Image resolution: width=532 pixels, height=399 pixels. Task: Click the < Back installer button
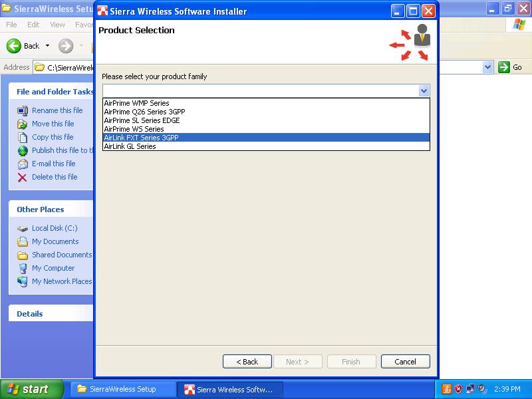pyautogui.click(x=247, y=362)
